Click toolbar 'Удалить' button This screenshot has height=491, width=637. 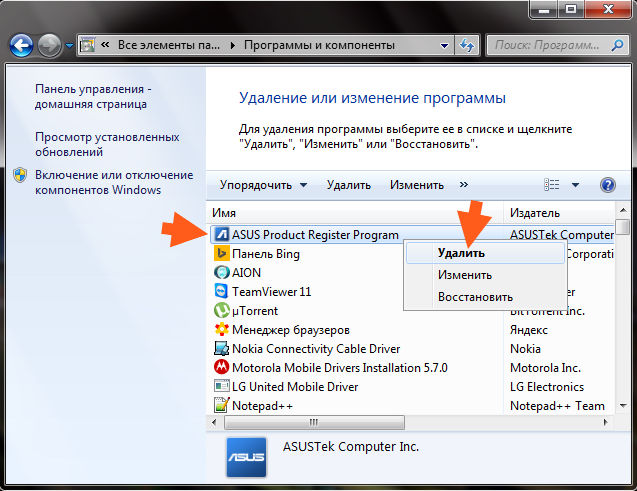point(349,185)
